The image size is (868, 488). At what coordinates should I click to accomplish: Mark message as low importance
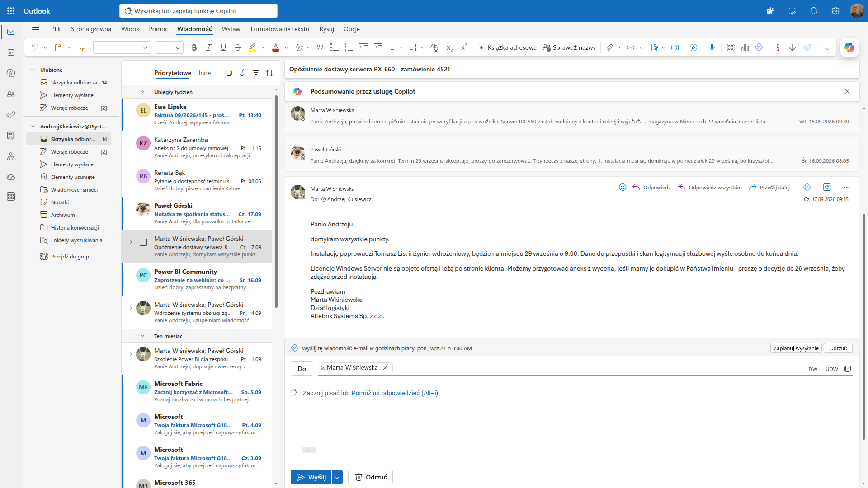tap(793, 47)
